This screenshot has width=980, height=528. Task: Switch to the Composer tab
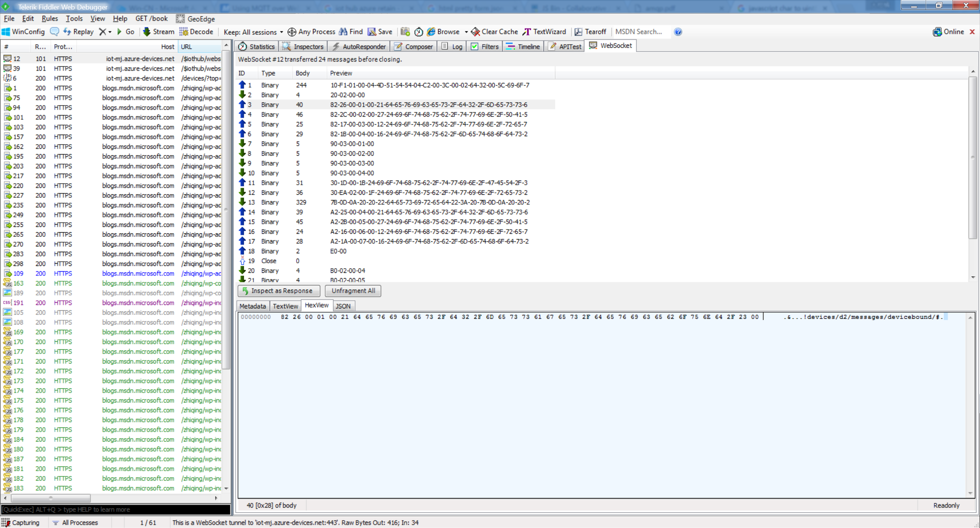coord(414,46)
